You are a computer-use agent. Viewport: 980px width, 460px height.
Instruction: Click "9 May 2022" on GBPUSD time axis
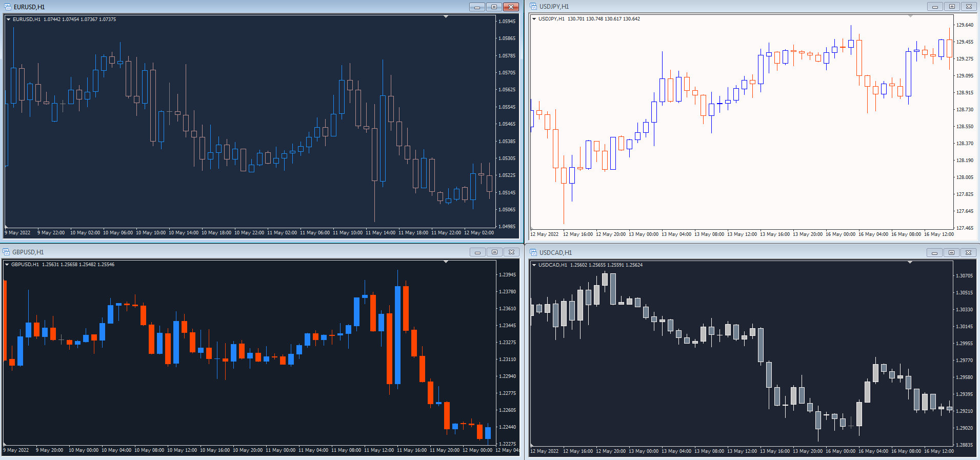[16, 450]
